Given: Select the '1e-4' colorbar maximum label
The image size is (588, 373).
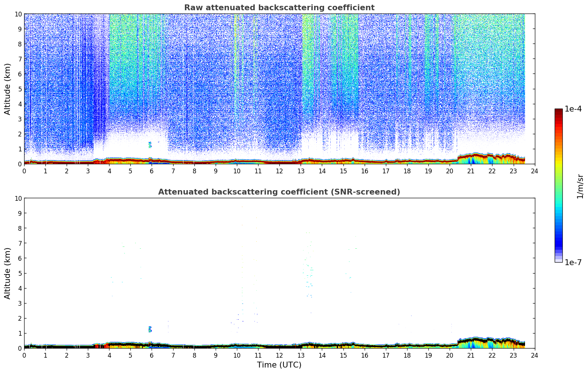Looking at the screenshot, I should tap(573, 109).
